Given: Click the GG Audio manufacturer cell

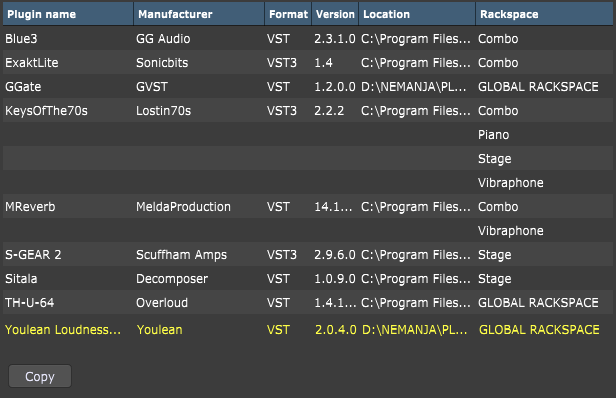Looking at the screenshot, I should 163,39.
